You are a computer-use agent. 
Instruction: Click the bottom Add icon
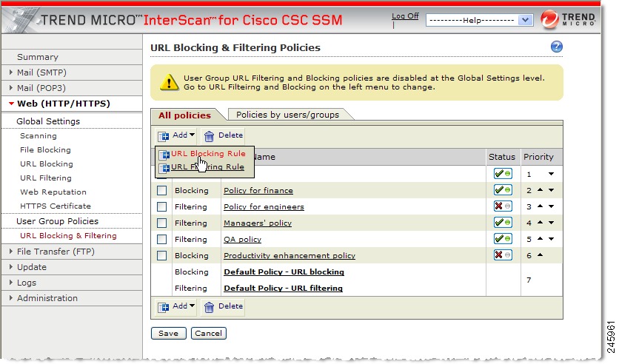[x=163, y=307]
